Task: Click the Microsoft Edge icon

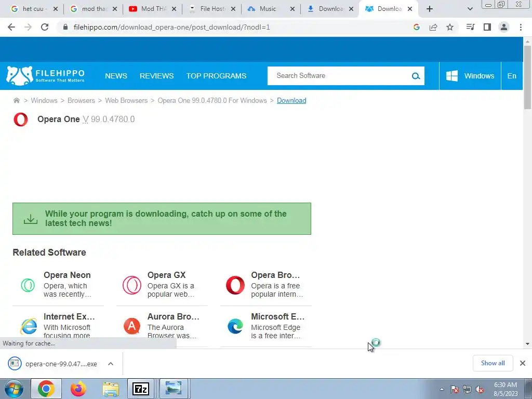Action: tap(235, 326)
